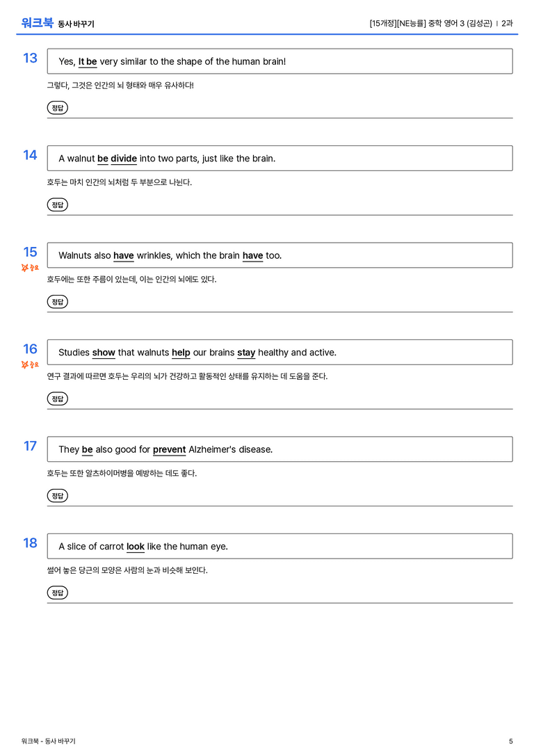Click the underlined 'be divide' in question 14

coord(117,159)
